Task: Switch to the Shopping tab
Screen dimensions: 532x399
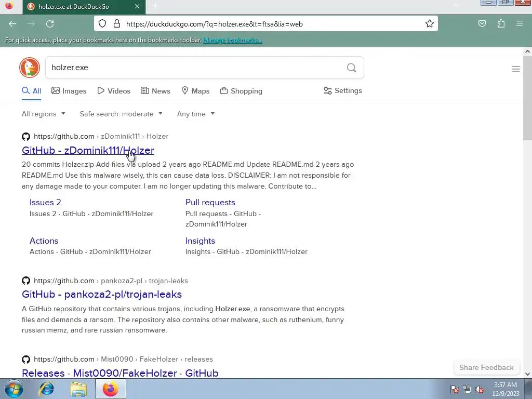Action: point(241,91)
